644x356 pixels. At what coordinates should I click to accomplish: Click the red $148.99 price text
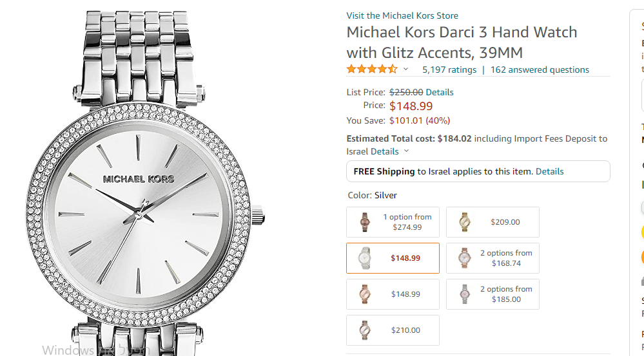411,106
